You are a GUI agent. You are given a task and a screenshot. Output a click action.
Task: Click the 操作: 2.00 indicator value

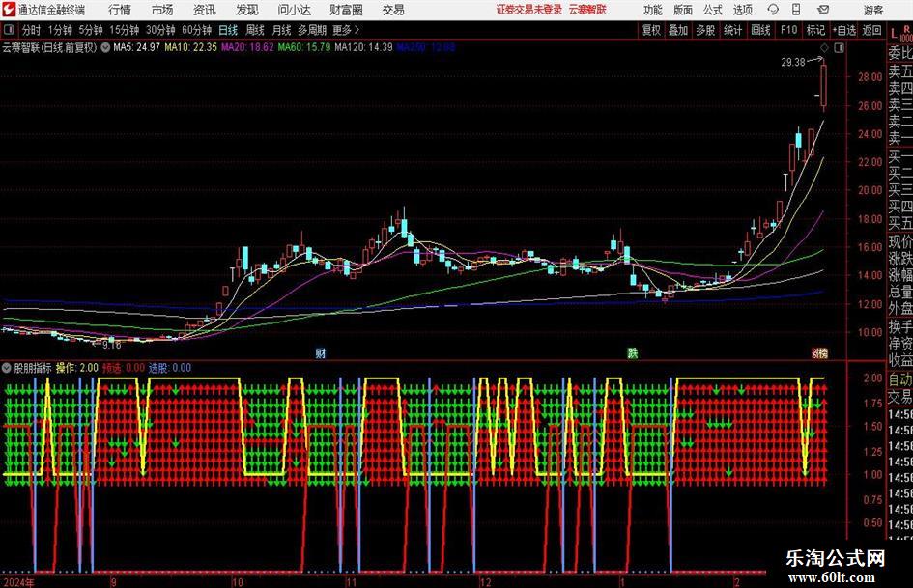coord(77,368)
